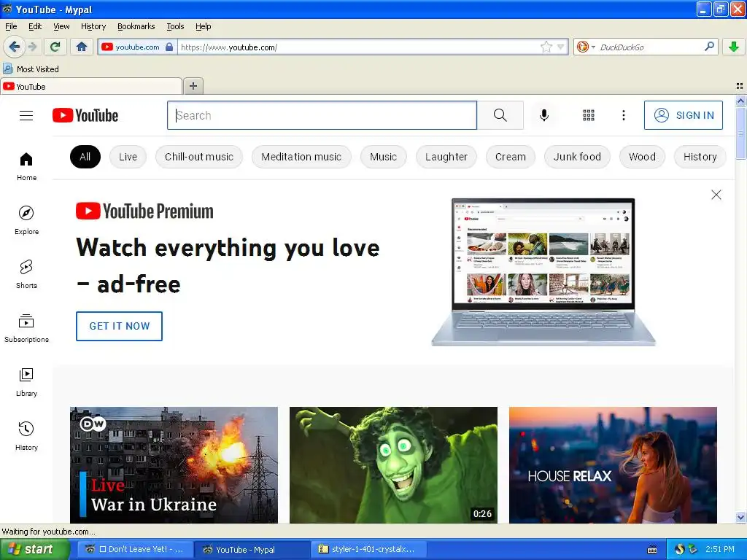Start voice search with the microphone

pos(544,115)
